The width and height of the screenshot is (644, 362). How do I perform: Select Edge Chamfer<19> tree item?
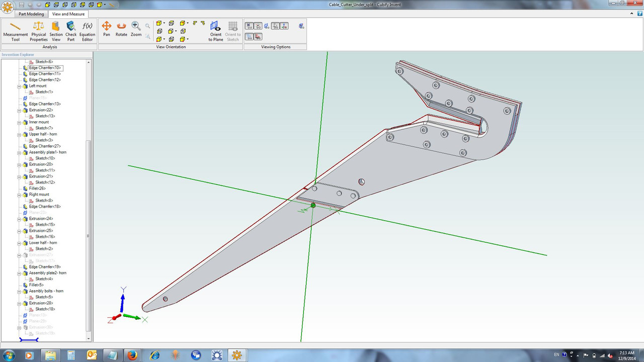(x=45, y=267)
